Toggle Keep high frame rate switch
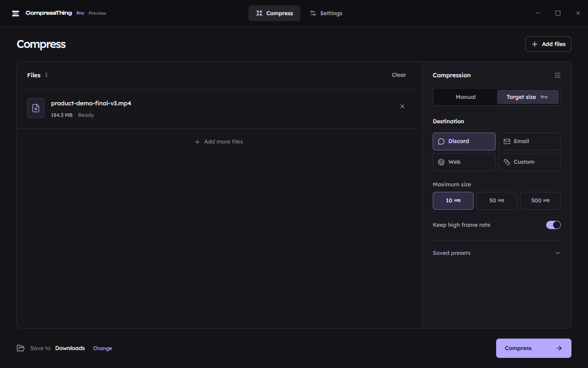Viewport: 588px width, 368px height. click(x=553, y=225)
